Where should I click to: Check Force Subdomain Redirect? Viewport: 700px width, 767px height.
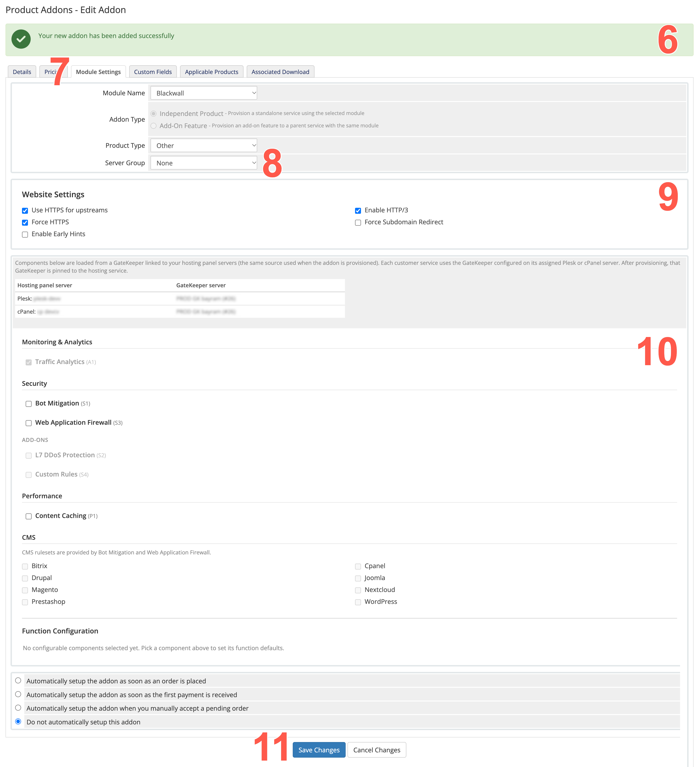point(358,222)
